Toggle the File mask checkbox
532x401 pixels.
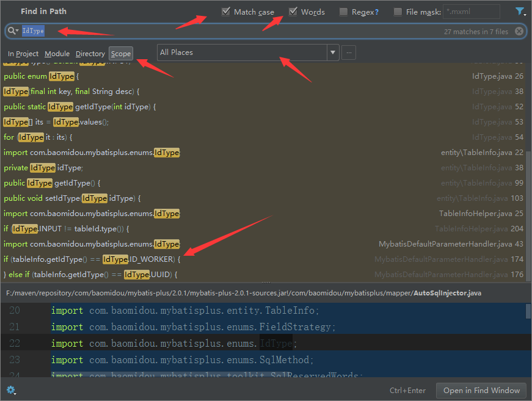pyautogui.click(x=396, y=11)
